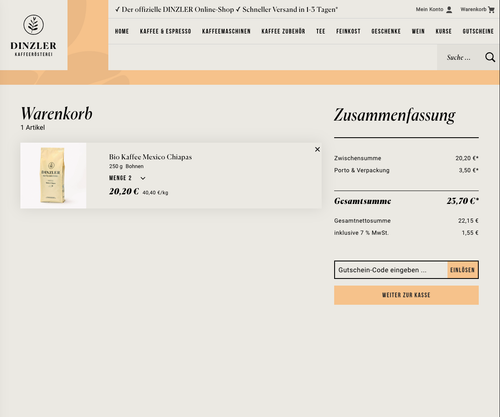Go to Home menu item
Image resolution: width=500 pixels, height=417 pixels.
pyautogui.click(x=122, y=31)
